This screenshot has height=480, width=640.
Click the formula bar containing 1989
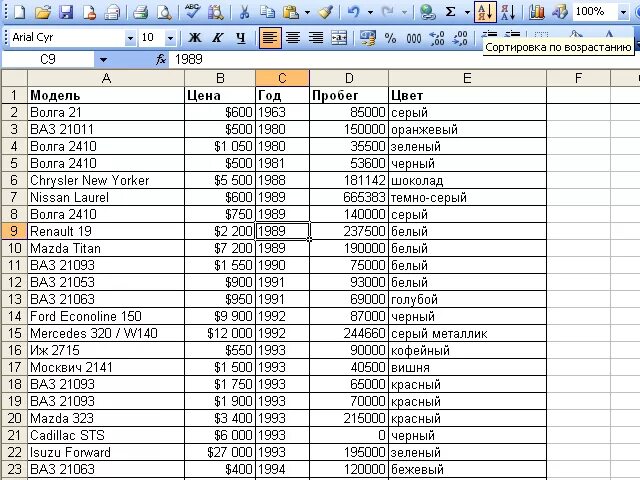click(x=404, y=60)
